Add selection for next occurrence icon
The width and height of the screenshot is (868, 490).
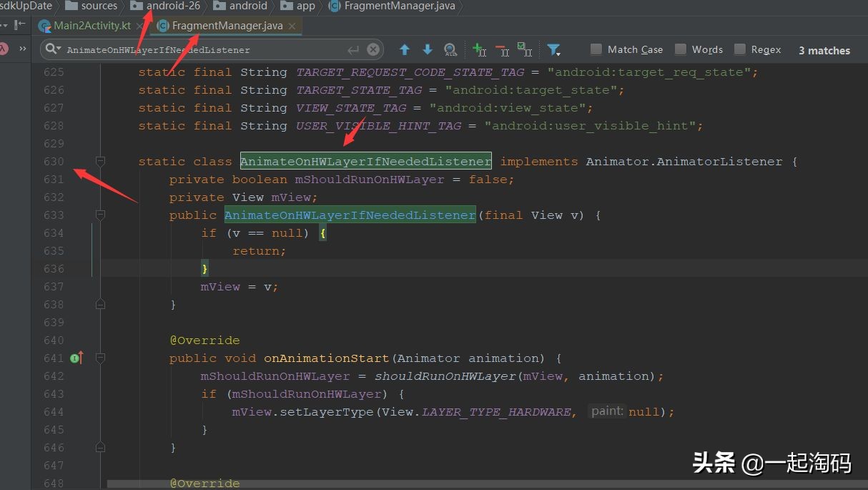pyautogui.click(x=479, y=50)
